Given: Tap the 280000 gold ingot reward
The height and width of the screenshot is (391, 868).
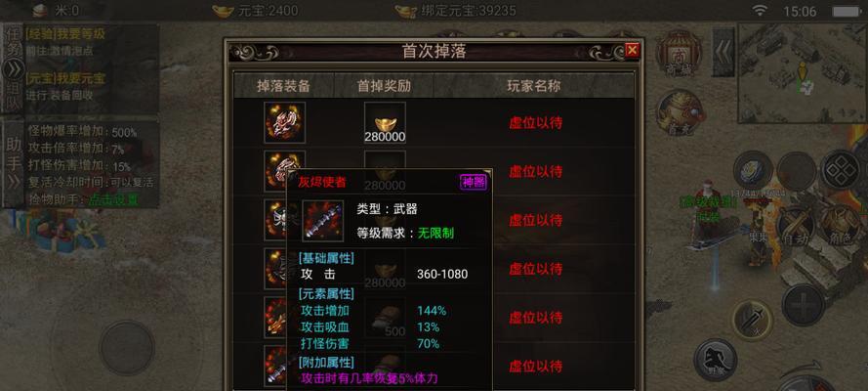Looking at the screenshot, I should pos(385,122).
